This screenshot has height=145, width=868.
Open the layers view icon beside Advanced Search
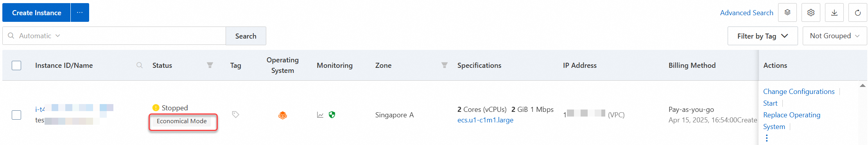tap(787, 12)
